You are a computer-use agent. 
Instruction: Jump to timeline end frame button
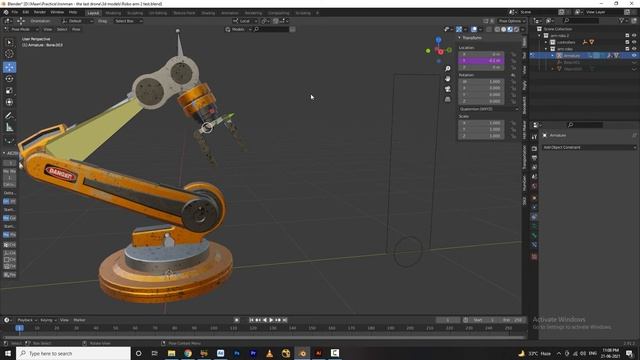[285, 320]
